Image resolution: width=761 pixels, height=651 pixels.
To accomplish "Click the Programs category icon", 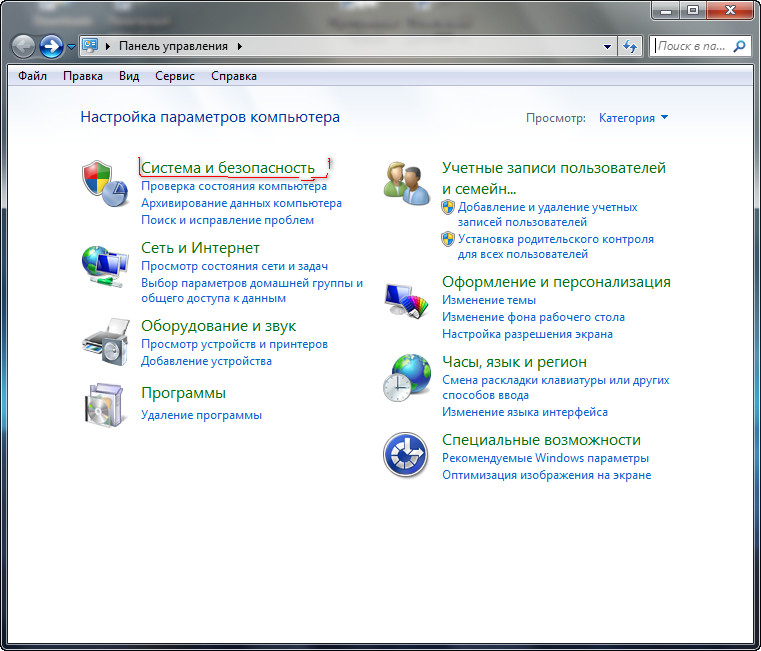I will [x=104, y=403].
